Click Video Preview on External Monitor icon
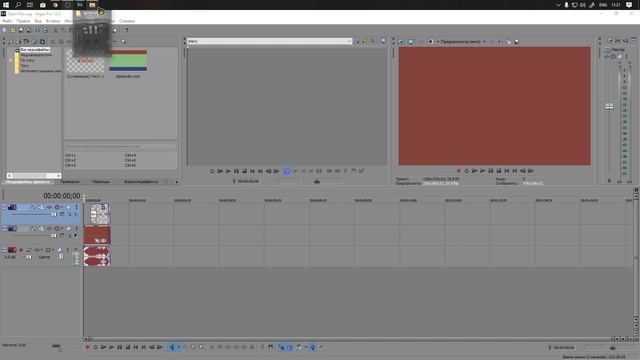Viewport: 640px width, 360px height. click(411, 42)
